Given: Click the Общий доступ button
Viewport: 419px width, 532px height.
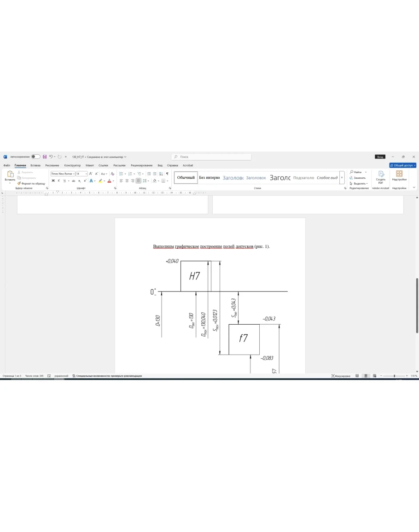Looking at the screenshot, I should [x=402, y=165].
